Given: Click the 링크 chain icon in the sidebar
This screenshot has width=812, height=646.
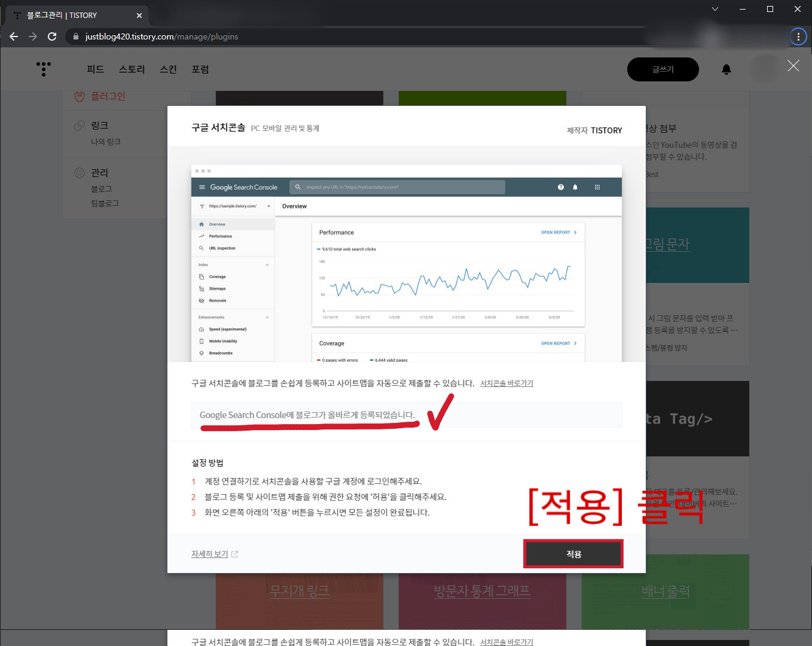Looking at the screenshot, I should coord(80,126).
